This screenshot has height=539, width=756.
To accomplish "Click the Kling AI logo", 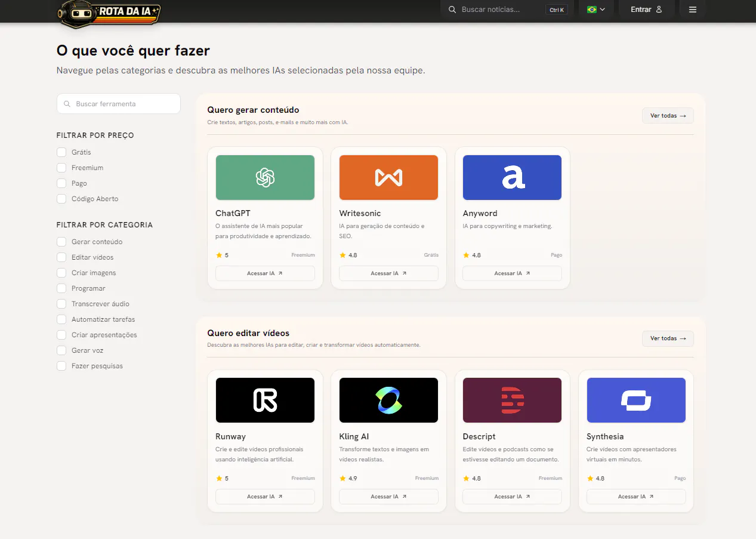I will [x=388, y=400].
